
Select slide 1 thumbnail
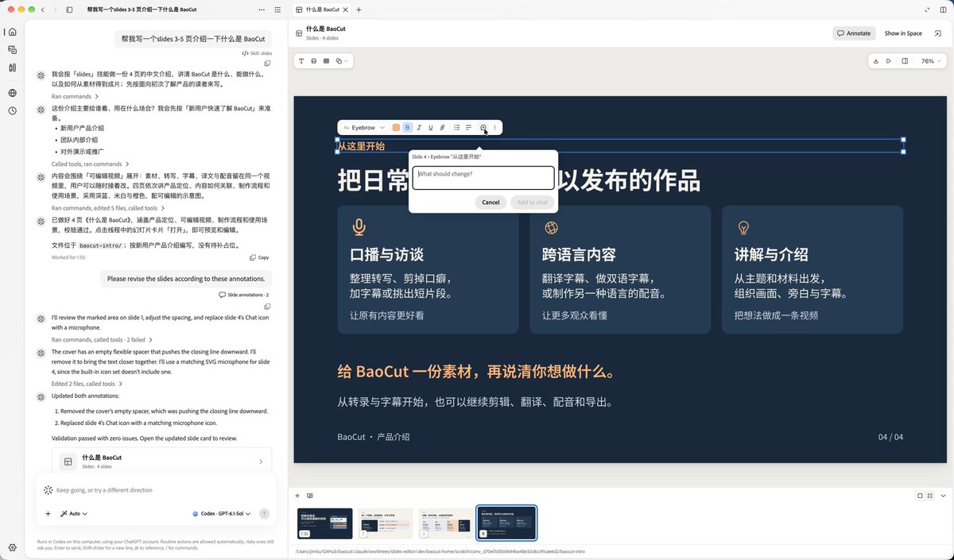[324, 523]
